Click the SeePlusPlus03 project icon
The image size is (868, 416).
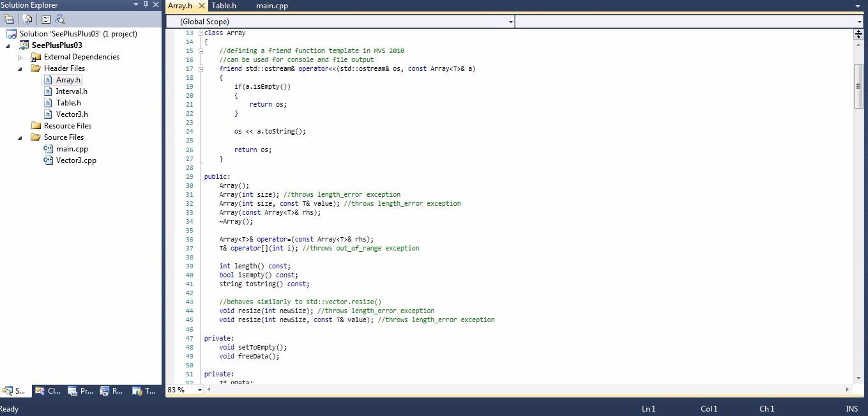pos(24,45)
